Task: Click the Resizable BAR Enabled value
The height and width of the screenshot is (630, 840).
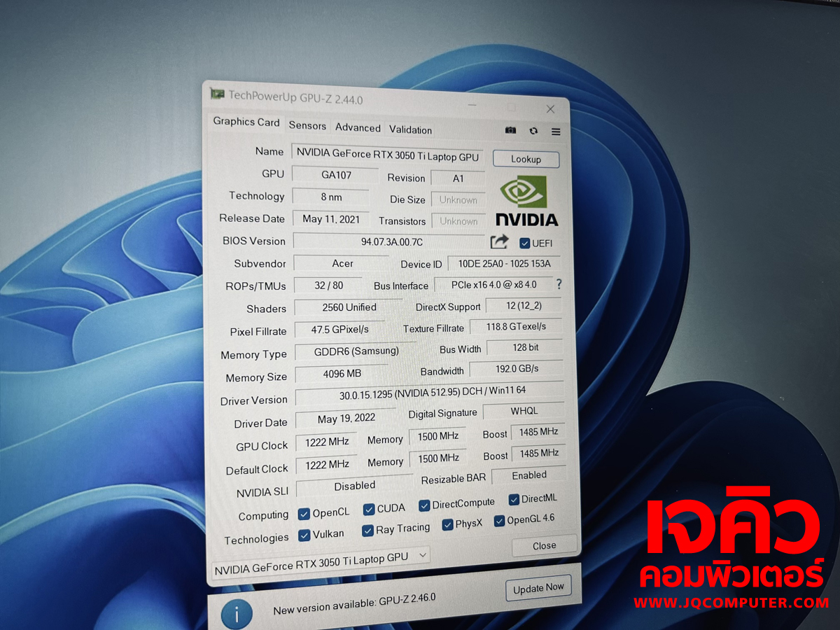Action: 528,475
